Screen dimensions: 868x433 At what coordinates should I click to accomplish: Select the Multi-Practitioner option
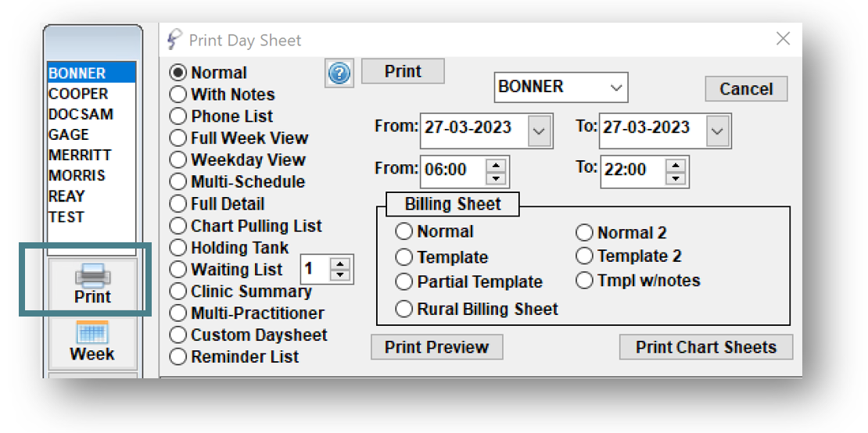pyautogui.click(x=178, y=313)
